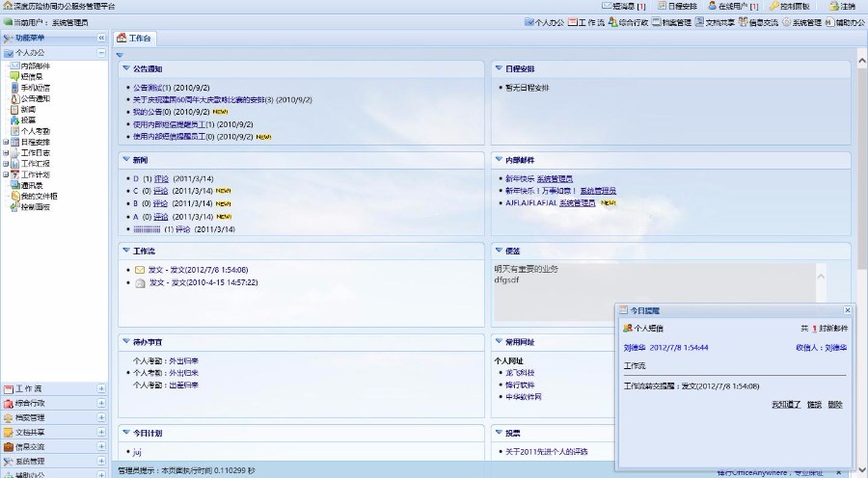Click the 外出归来 link in first 待办事宜 row
Viewport: 868px width, 478px height.
point(184,360)
